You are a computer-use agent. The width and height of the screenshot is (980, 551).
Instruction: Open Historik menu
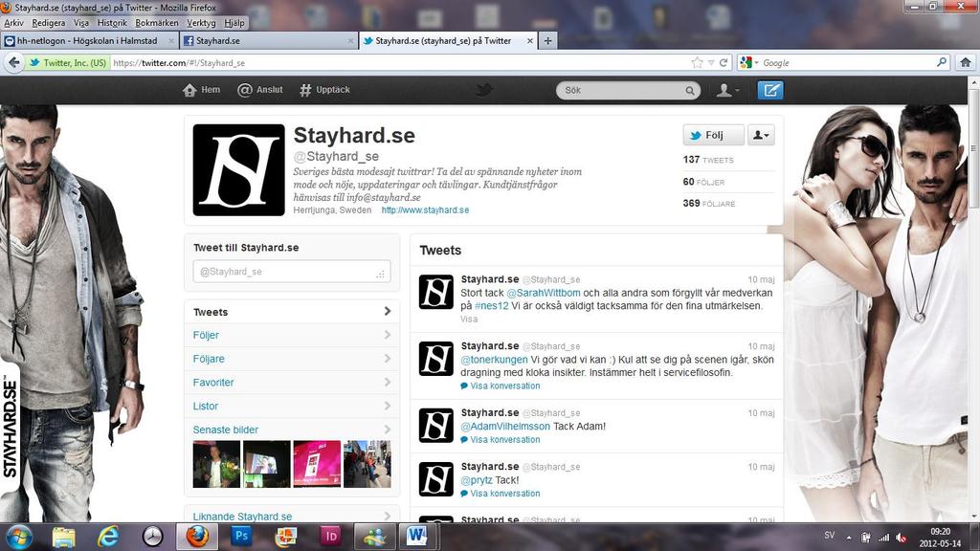click(112, 23)
